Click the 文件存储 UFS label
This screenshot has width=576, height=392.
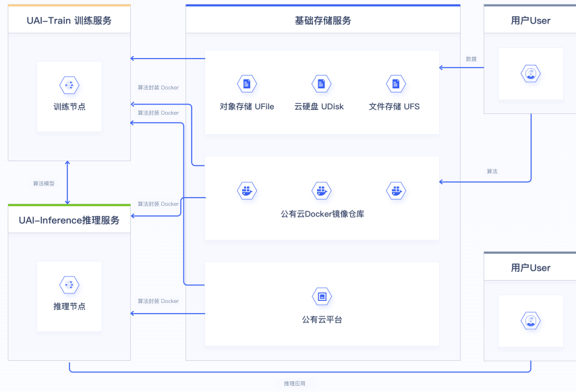(394, 107)
